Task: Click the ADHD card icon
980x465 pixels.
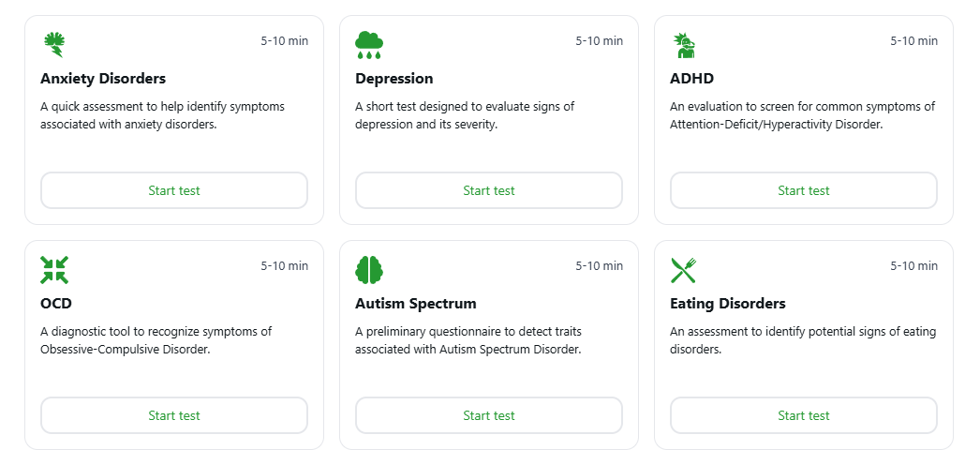Action: (x=684, y=45)
